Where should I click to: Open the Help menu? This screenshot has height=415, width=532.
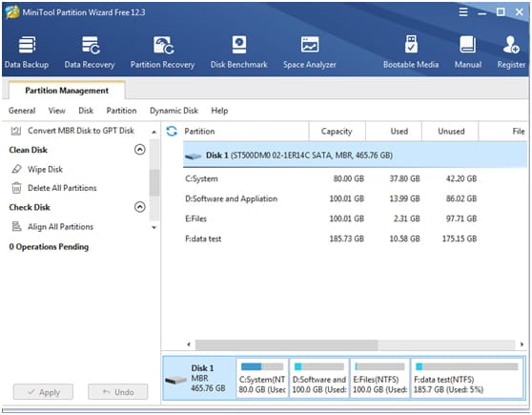coord(219,111)
